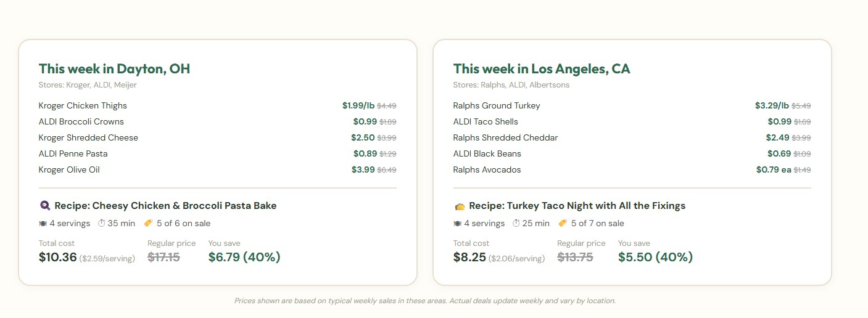Click the clock icon next to 35 min

pyautogui.click(x=101, y=224)
